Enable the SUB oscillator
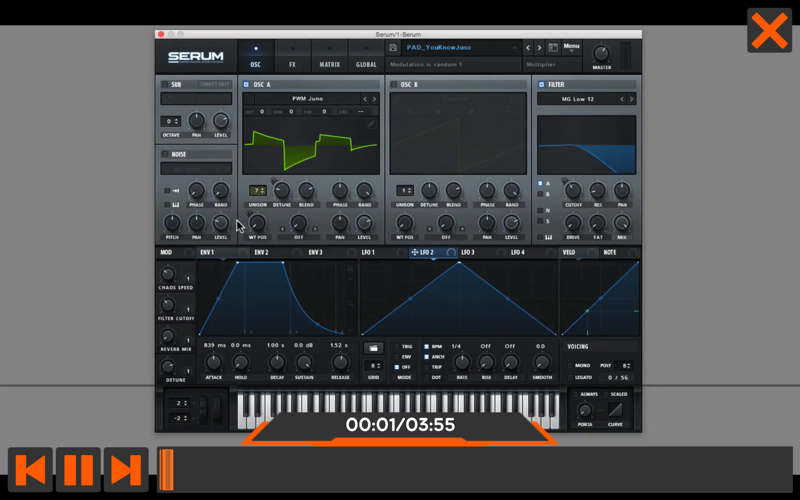 tap(165, 85)
